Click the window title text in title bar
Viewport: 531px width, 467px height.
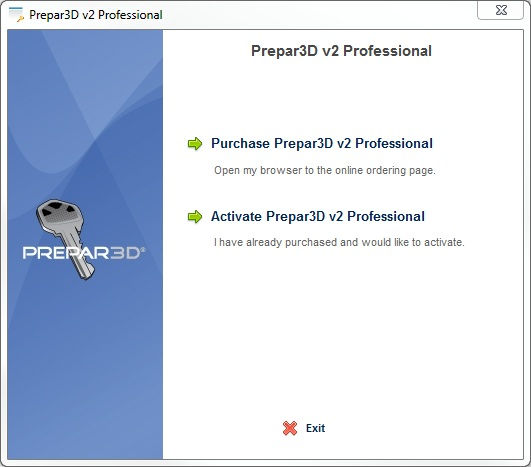tap(96, 15)
